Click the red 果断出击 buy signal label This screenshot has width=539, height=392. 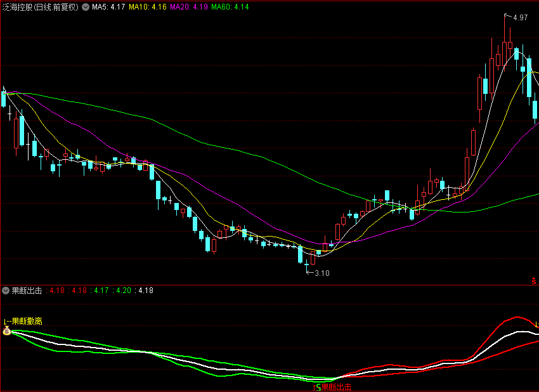point(336,387)
